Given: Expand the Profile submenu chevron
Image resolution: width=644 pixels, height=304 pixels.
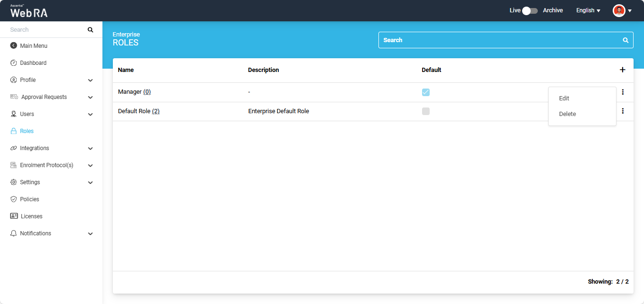Looking at the screenshot, I should (90, 80).
